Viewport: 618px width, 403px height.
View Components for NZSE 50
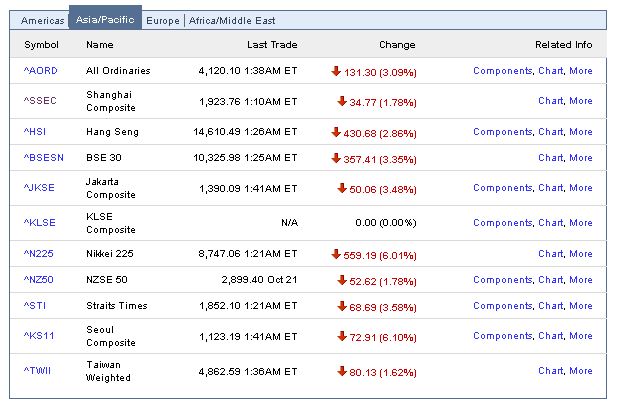pos(502,280)
